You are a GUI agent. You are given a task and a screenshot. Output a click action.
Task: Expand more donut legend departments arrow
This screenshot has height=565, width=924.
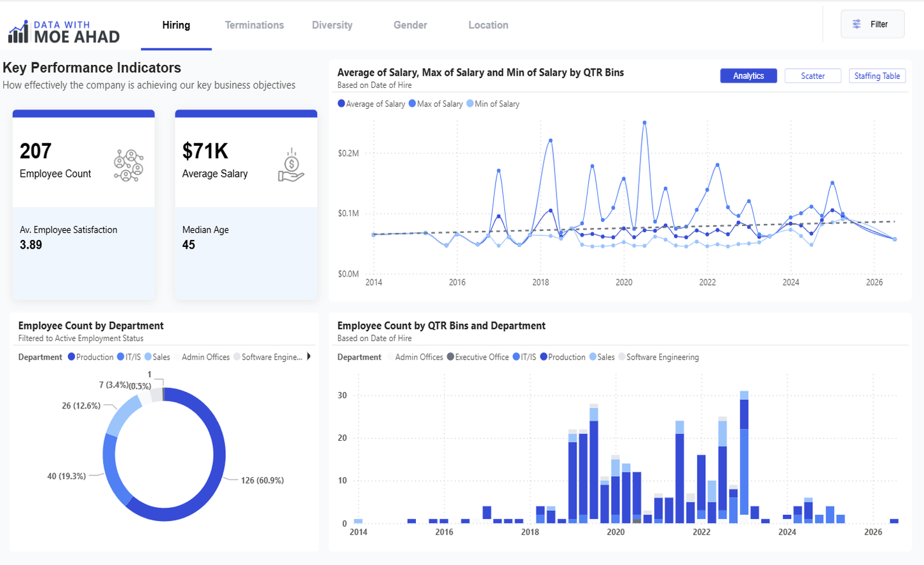pos(308,357)
